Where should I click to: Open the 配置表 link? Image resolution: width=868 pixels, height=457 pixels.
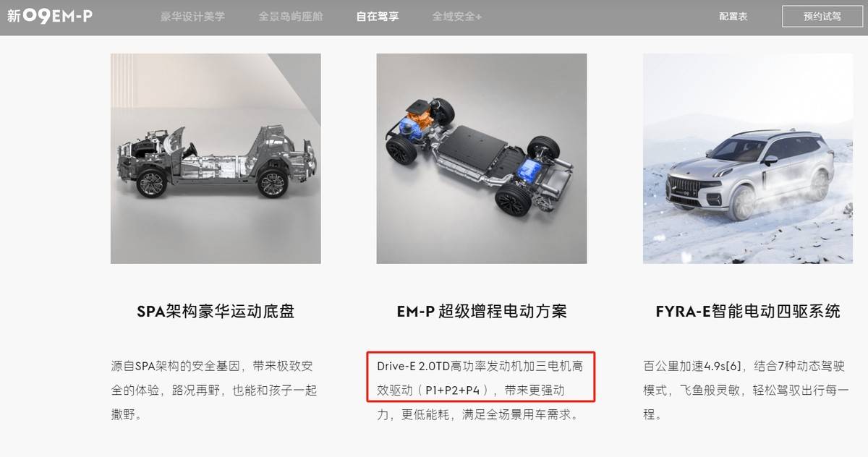pos(733,16)
